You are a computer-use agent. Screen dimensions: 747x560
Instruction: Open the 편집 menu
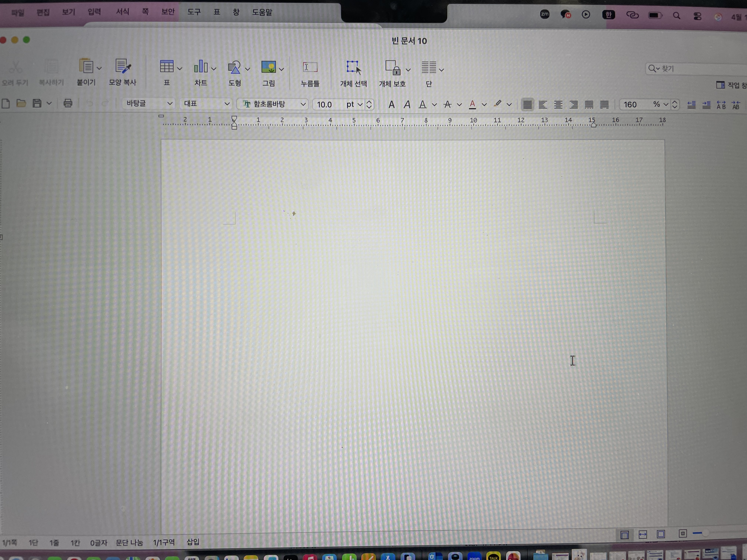click(43, 12)
